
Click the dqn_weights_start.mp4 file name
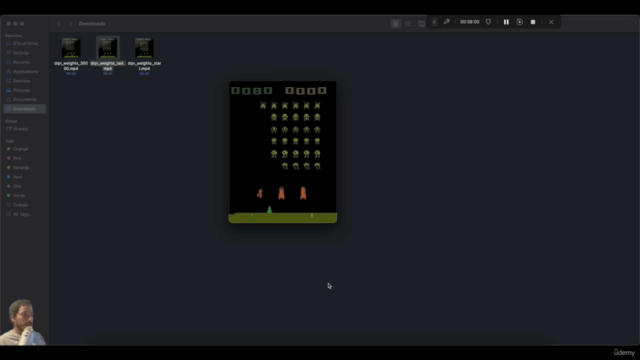[x=144, y=66]
